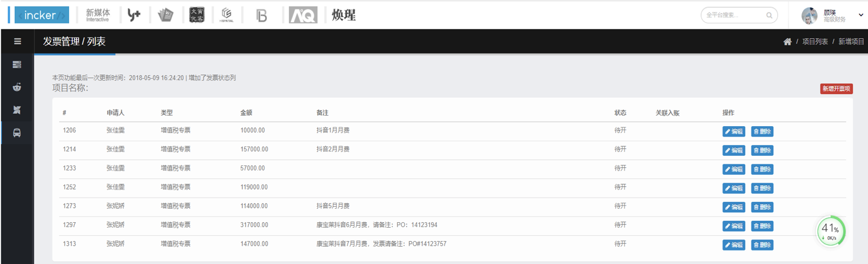Select the amount 10000.00

pos(253,130)
